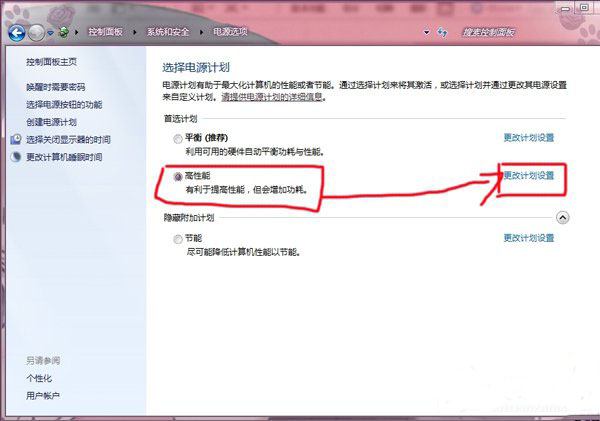Click the monitor icon beside 选择关闭显示器的时间
This screenshot has width=600, height=421.
16,140
